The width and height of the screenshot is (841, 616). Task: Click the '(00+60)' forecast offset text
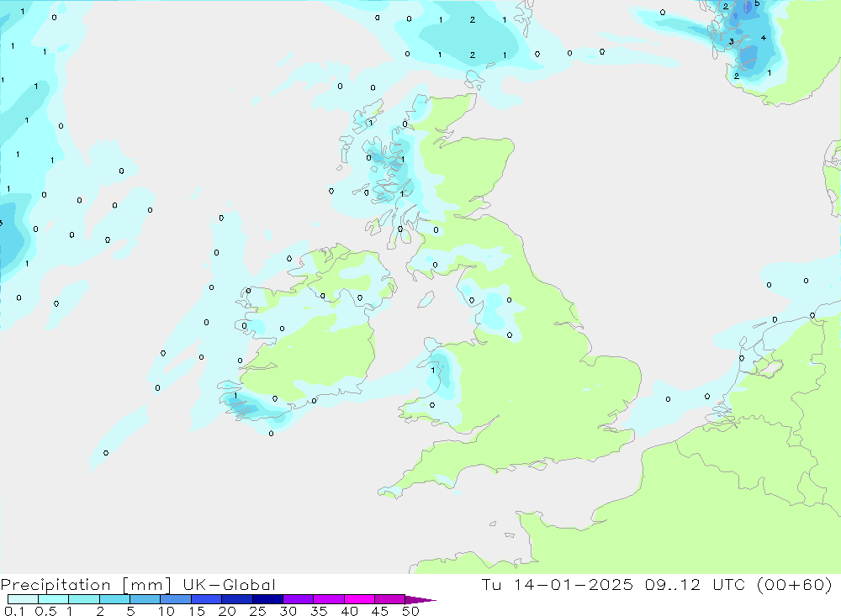coord(795,584)
